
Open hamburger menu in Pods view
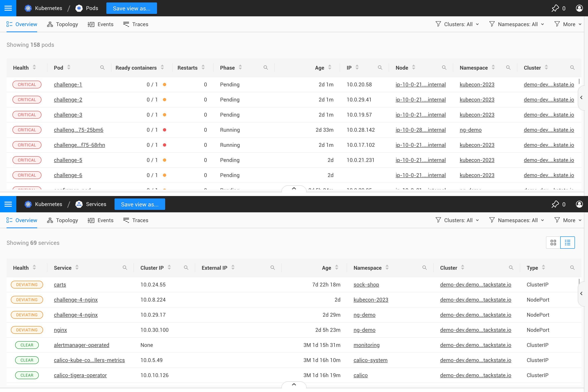[x=8, y=8]
